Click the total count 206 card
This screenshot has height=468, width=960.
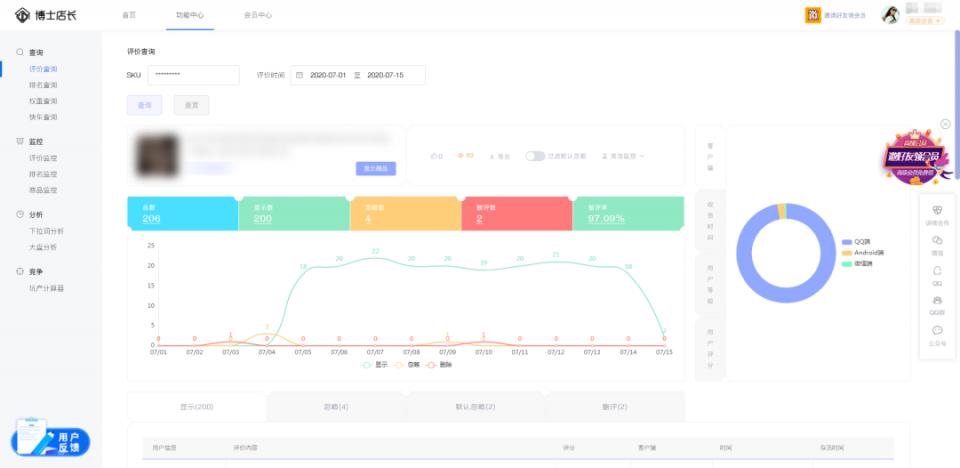pos(182,214)
